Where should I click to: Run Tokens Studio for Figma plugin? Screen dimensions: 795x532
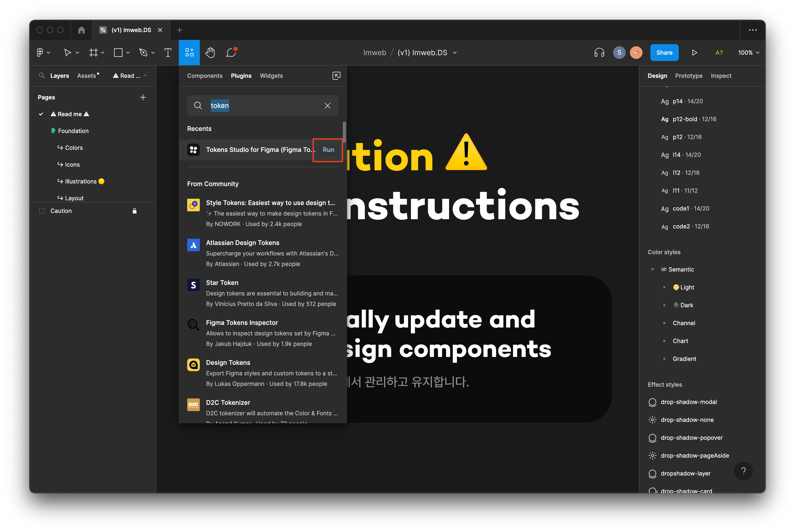[x=328, y=150]
